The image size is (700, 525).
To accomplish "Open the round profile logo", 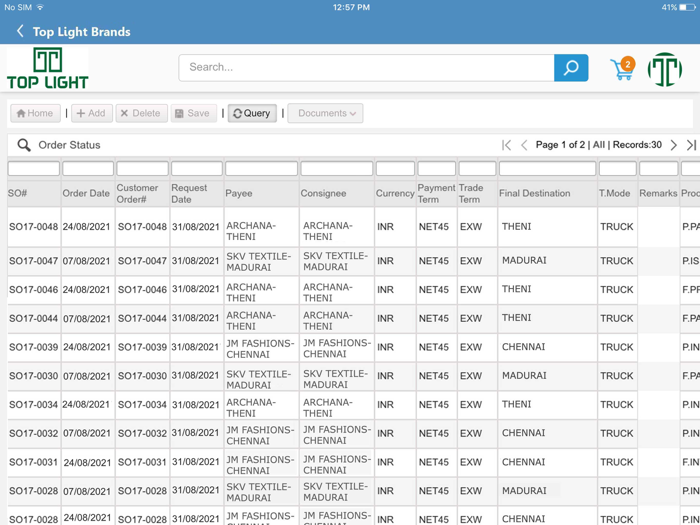I will pos(665,69).
